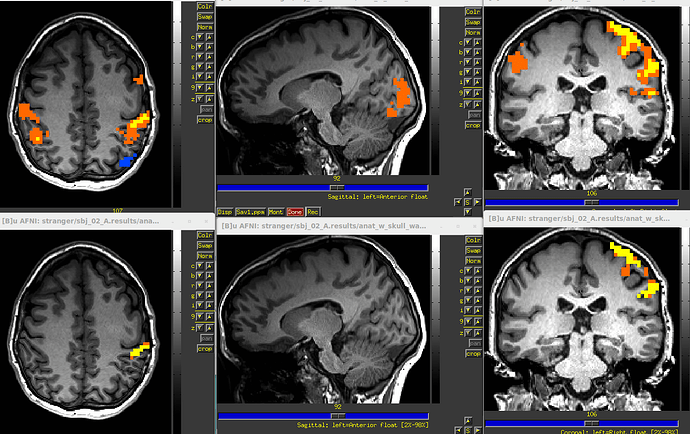Click c up arrow in lower axial viewer
690x434 pixels.
pyautogui.click(x=209, y=266)
